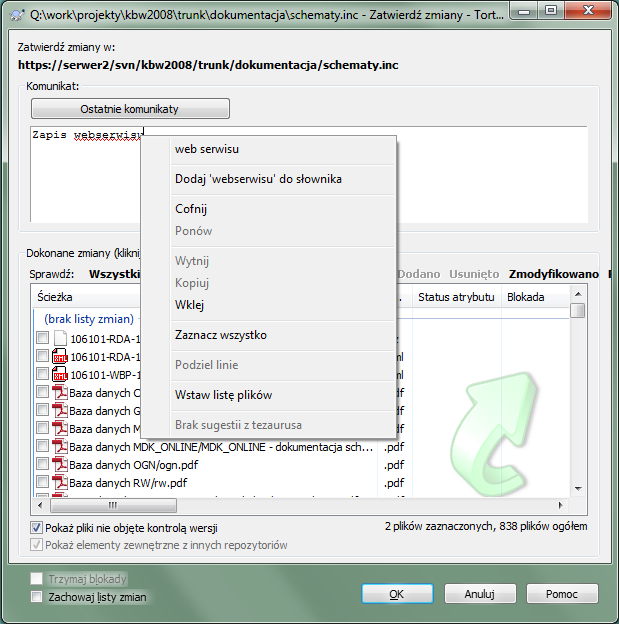Click the OK button to commit
This screenshot has height=624, width=619.
pos(397,594)
